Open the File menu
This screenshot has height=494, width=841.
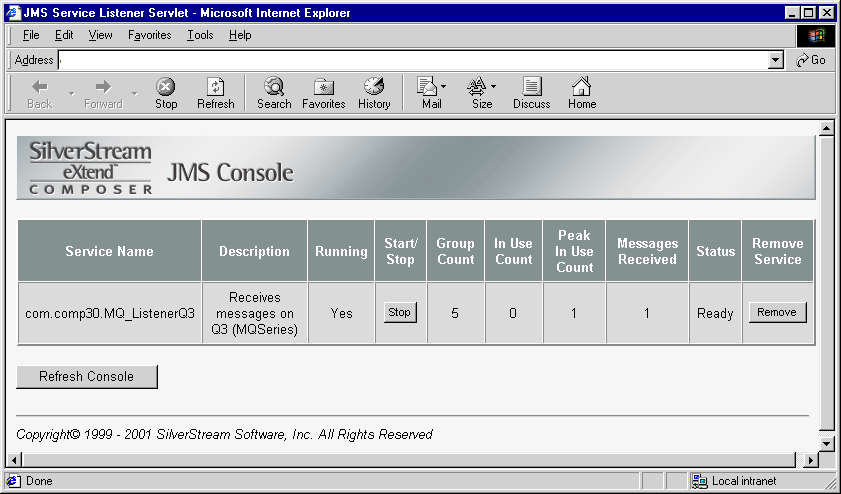tap(31, 35)
